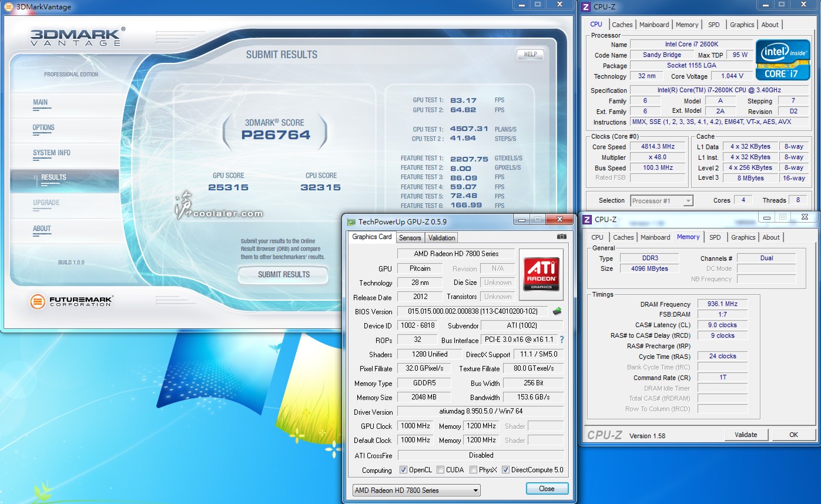Click the 3DMark Vantage logo

[x=78, y=36]
